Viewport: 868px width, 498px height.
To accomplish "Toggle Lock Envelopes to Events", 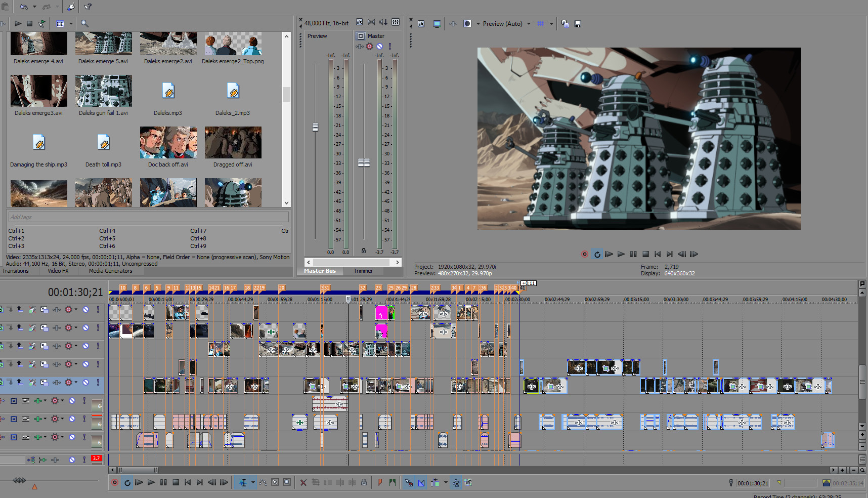I will [456, 483].
